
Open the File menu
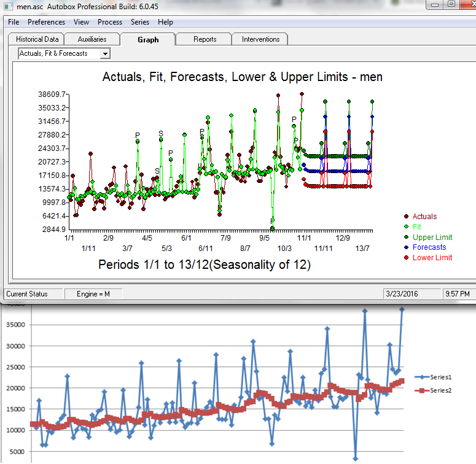[14, 22]
